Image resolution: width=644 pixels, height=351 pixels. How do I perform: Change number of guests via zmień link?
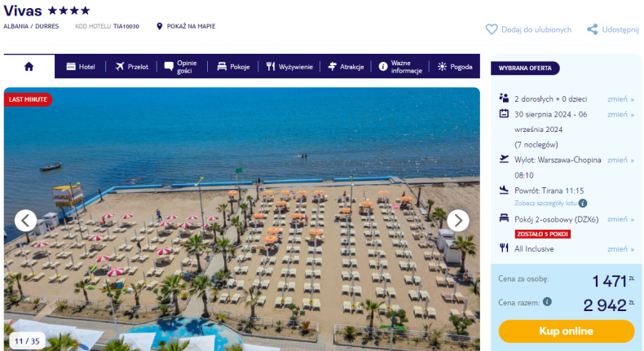pos(620,99)
